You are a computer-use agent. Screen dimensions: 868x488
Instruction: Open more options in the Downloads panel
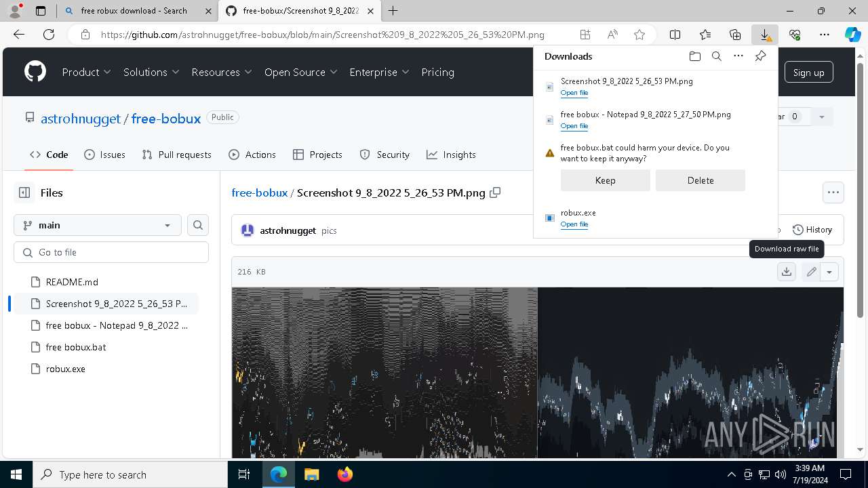tap(738, 56)
